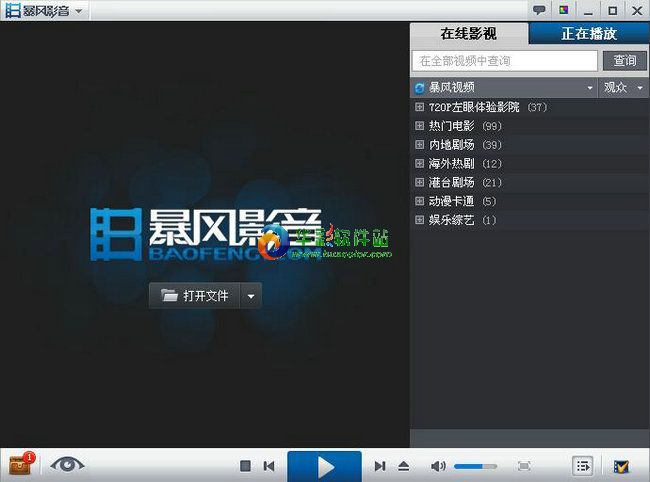
Task: Click the 打开文件 button
Action: coord(194,296)
